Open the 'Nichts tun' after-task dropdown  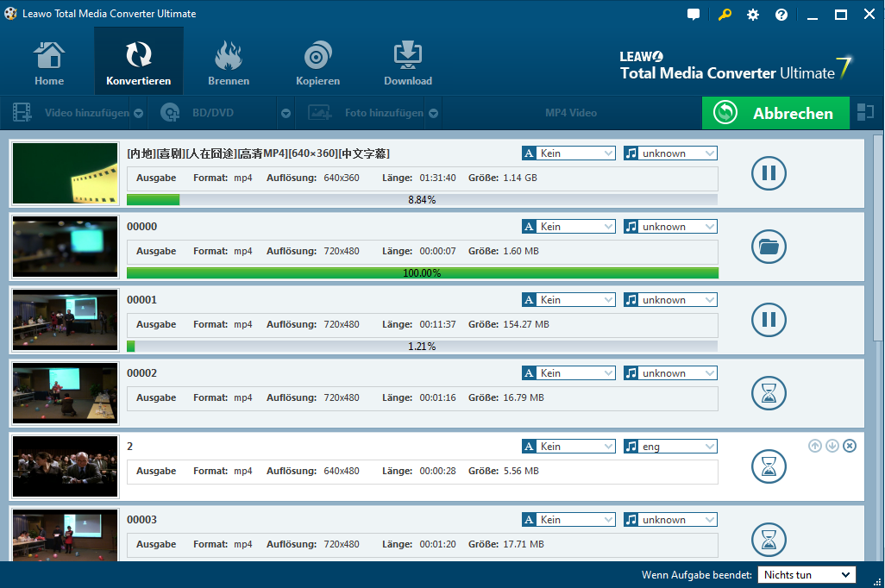(x=806, y=575)
